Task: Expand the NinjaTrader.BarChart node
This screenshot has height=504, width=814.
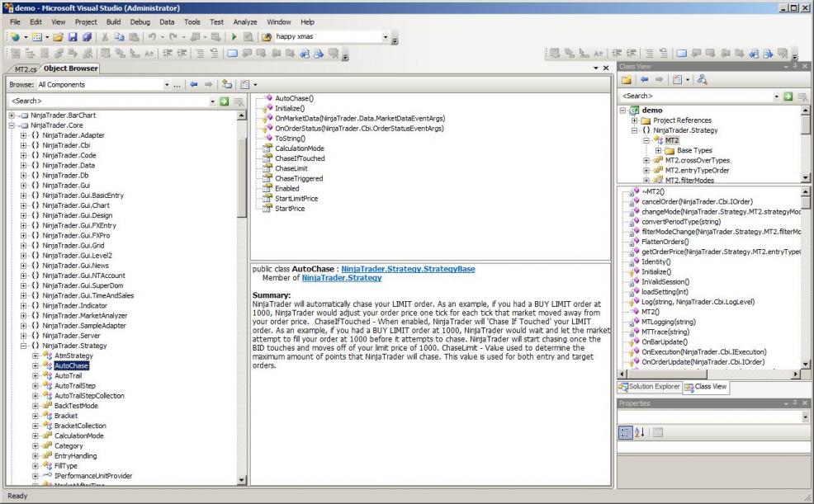Action: point(12,115)
